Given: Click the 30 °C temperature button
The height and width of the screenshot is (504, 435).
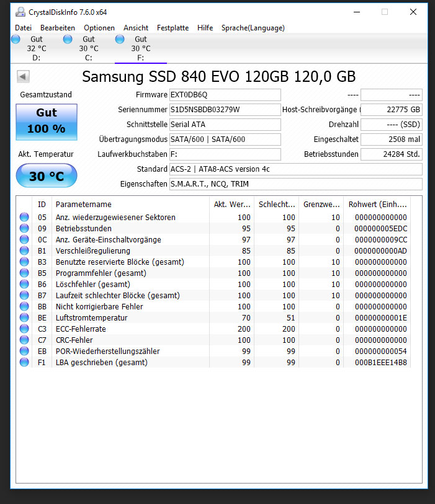Looking at the screenshot, I should click(47, 175).
